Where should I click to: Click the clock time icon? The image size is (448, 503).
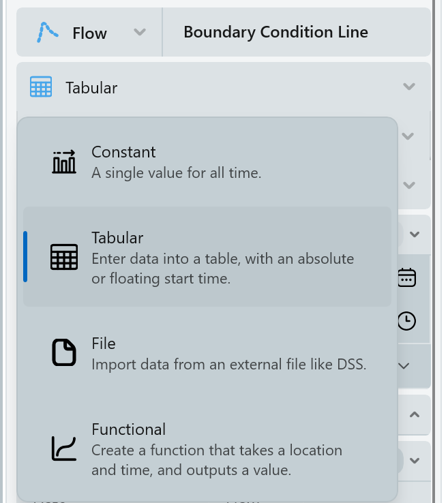[406, 321]
